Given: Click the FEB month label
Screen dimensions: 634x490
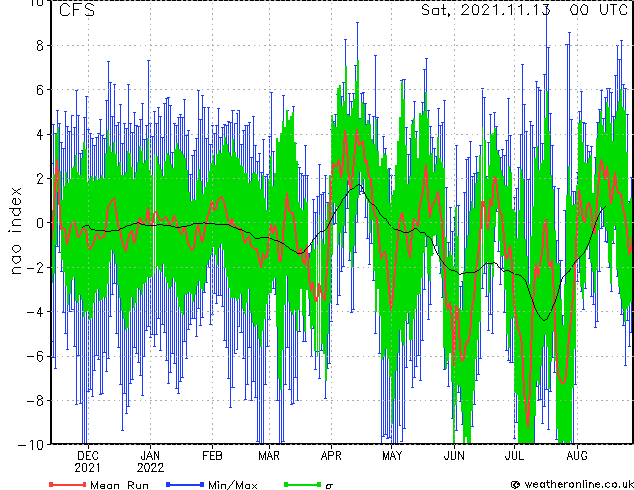Looking at the screenshot, I should (212, 456).
